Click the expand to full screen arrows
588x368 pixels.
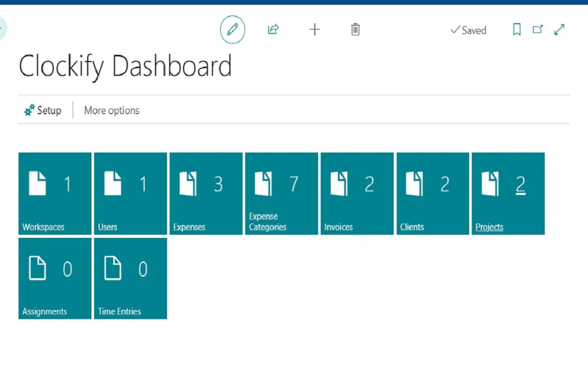[559, 29]
